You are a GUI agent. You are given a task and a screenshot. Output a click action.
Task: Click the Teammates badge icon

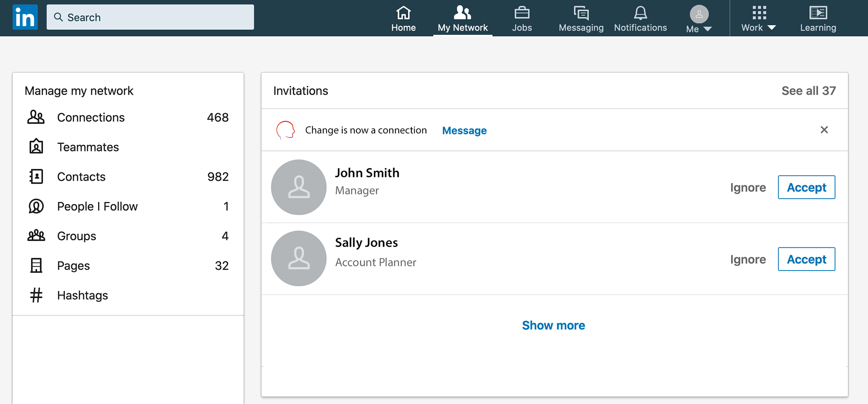point(36,147)
